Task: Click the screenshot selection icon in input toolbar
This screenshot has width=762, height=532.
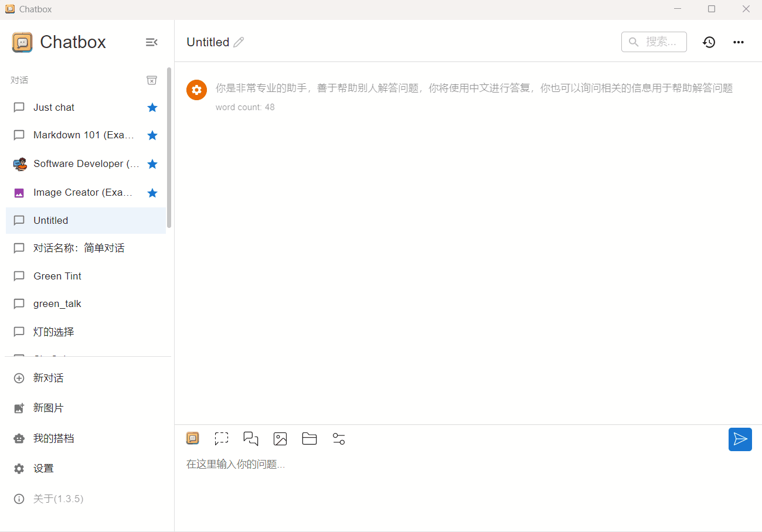Action: tap(222, 438)
